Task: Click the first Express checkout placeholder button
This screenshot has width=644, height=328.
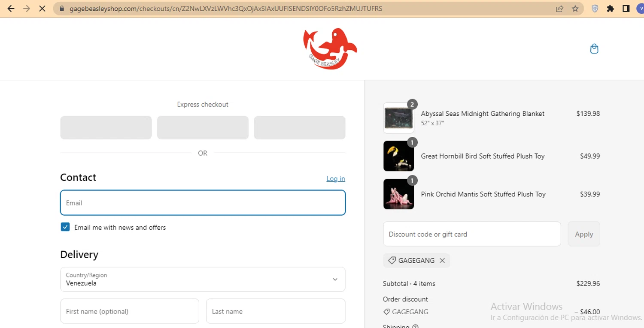Action: click(106, 128)
